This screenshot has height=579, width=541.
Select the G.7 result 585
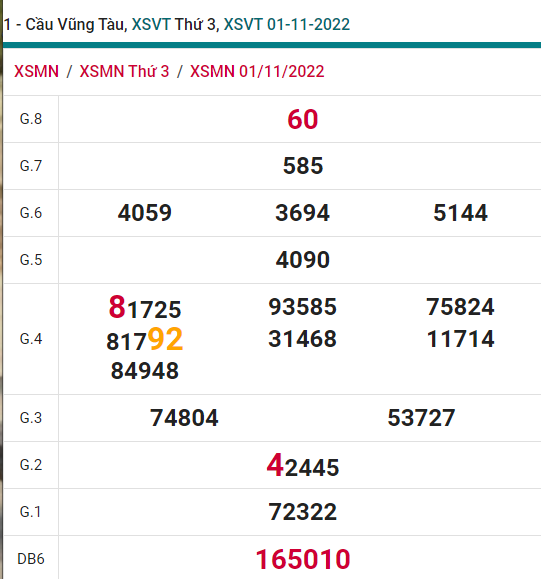click(x=303, y=166)
